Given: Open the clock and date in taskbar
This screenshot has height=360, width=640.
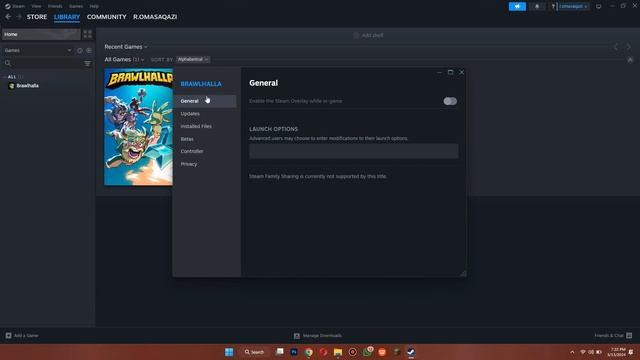Looking at the screenshot, I should 617,352.
